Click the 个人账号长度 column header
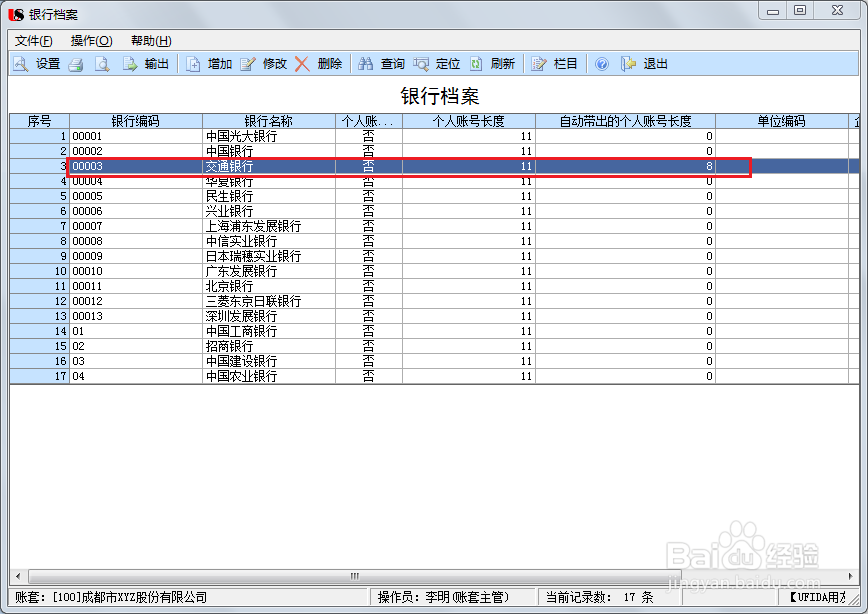Image resolution: width=868 pixels, height=614 pixels. pos(468,121)
